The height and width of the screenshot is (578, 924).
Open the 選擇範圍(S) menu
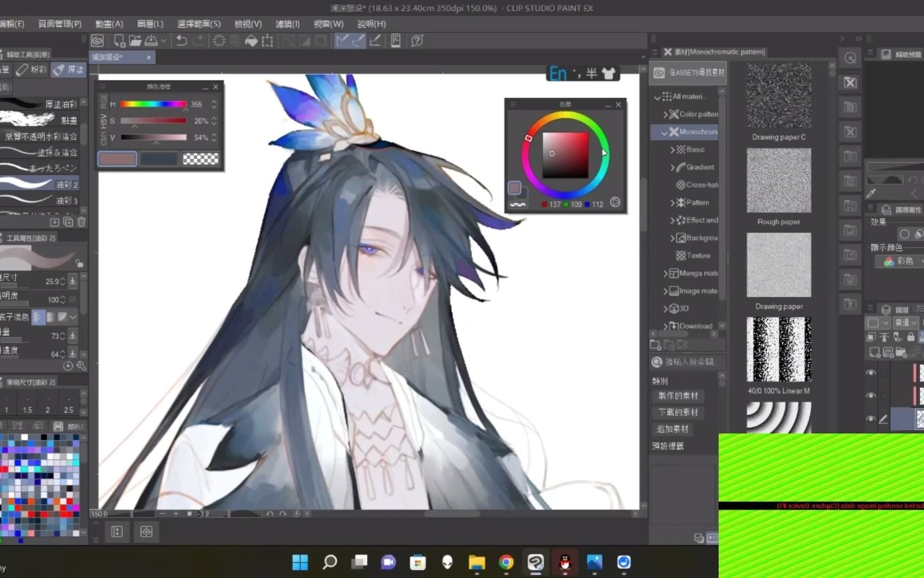tap(199, 24)
